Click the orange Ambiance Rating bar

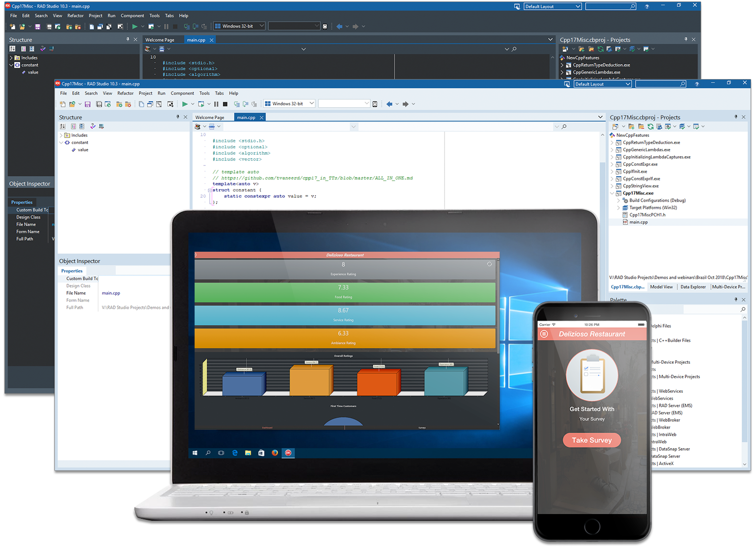point(345,338)
